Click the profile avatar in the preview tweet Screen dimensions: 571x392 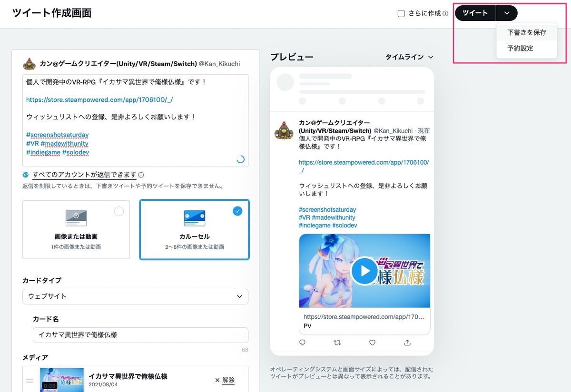[284, 130]
